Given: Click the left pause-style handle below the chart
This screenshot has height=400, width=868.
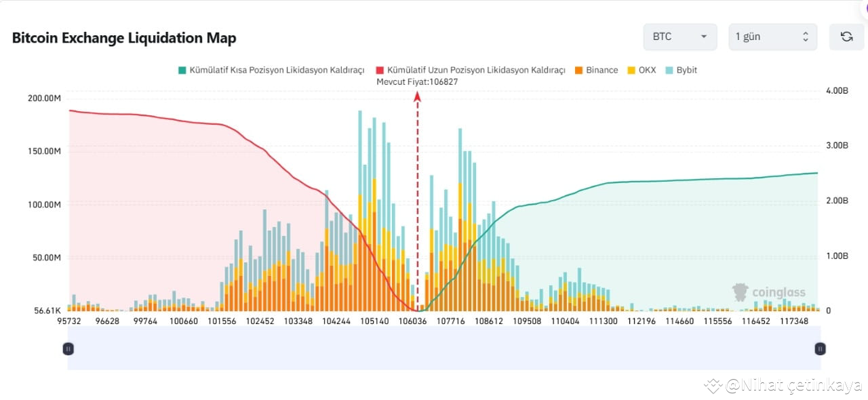Looking at the screenshot, I should point(68,348).
